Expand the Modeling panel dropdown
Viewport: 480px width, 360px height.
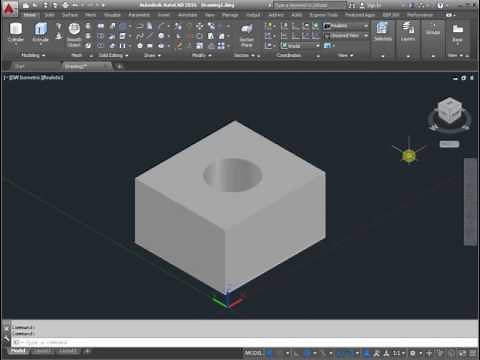[33, 55]
